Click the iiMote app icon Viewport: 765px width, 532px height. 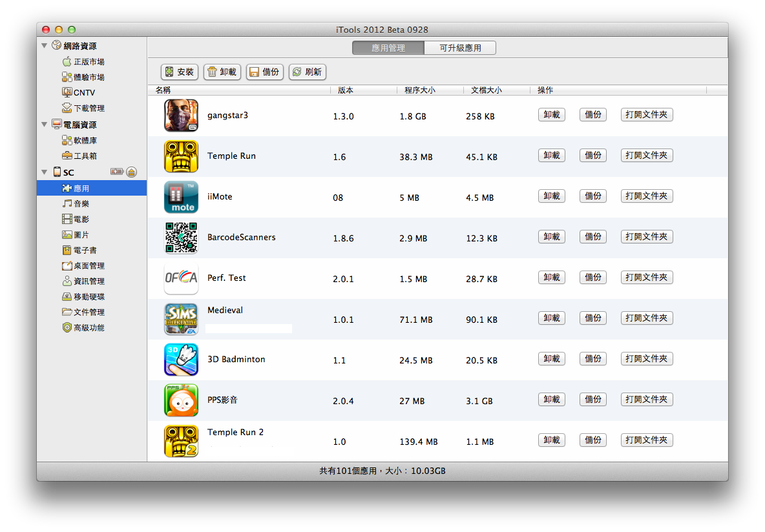click(181, 197)
